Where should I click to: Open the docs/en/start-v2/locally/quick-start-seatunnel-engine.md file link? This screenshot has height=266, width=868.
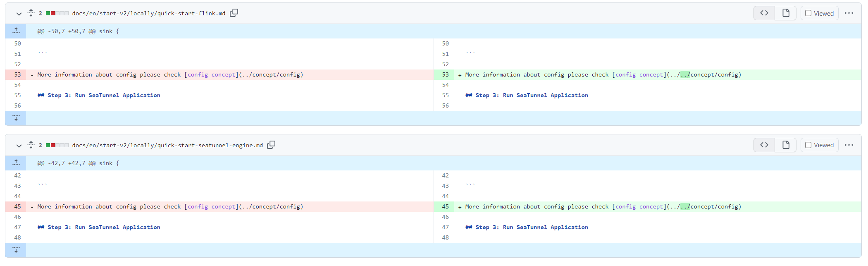click(167, 145)
